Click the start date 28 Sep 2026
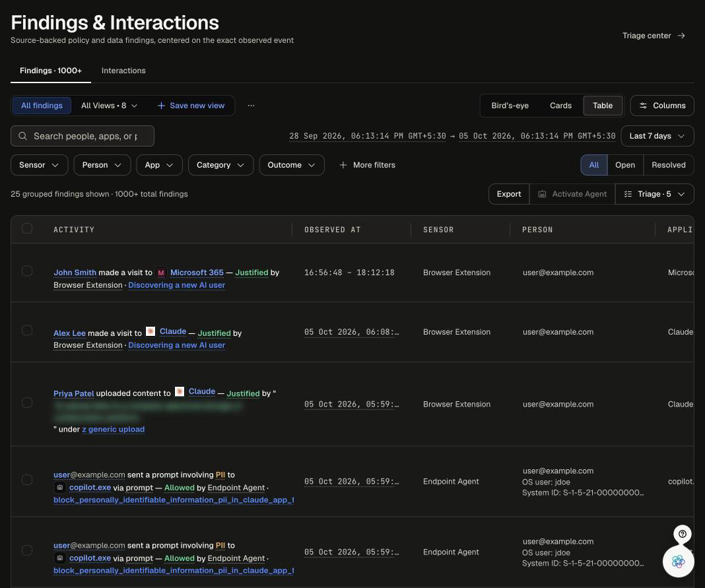The height and width of the screenshot is (588, 705). 368,136
